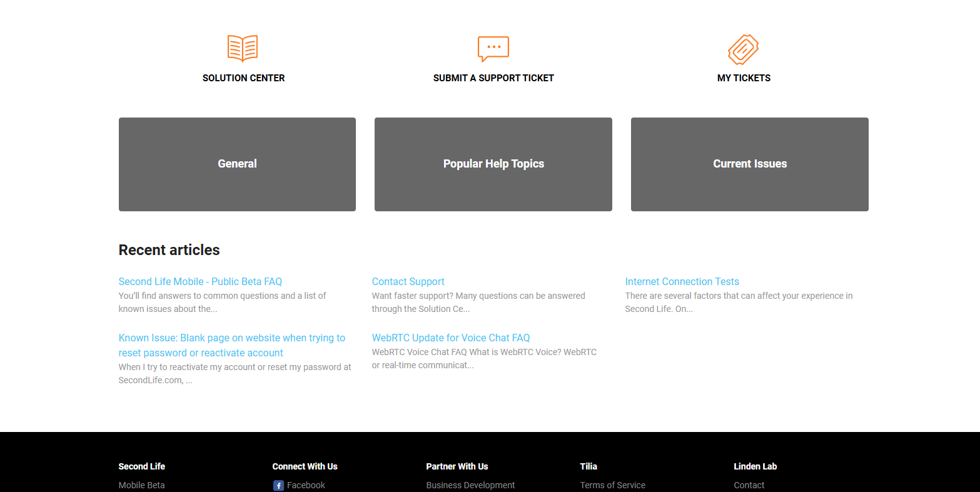Go to MY TICKETS text link
980x492 pixels.
coord(744,78)
